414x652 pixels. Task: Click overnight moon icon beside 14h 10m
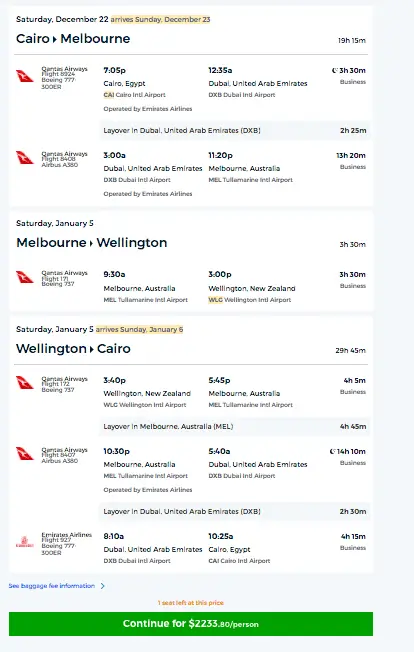tap(332, 451)
